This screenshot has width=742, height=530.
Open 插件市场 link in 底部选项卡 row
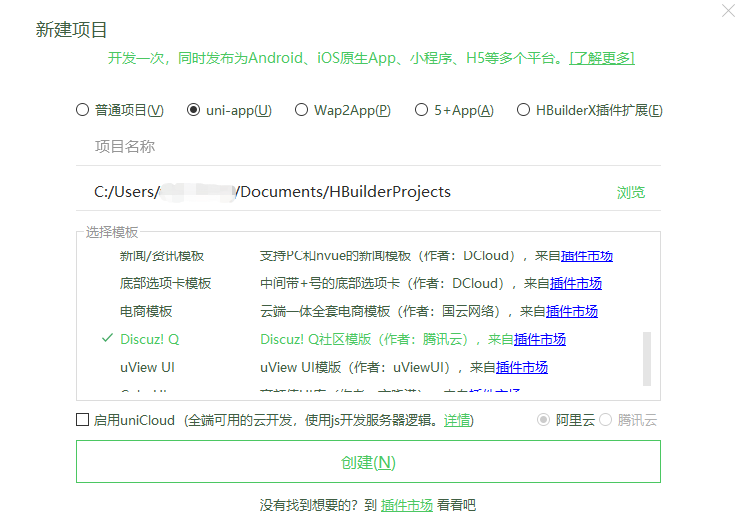coord(576,283)
